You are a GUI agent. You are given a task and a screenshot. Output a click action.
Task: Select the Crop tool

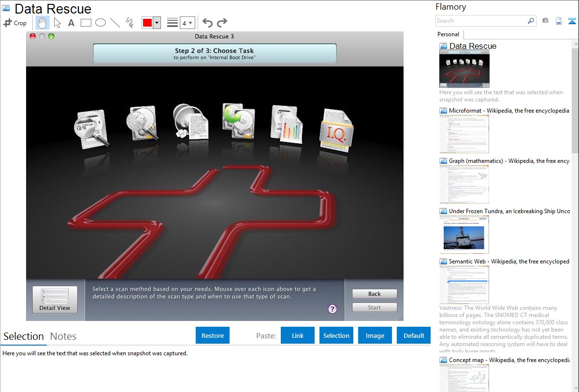click(15, 23)
